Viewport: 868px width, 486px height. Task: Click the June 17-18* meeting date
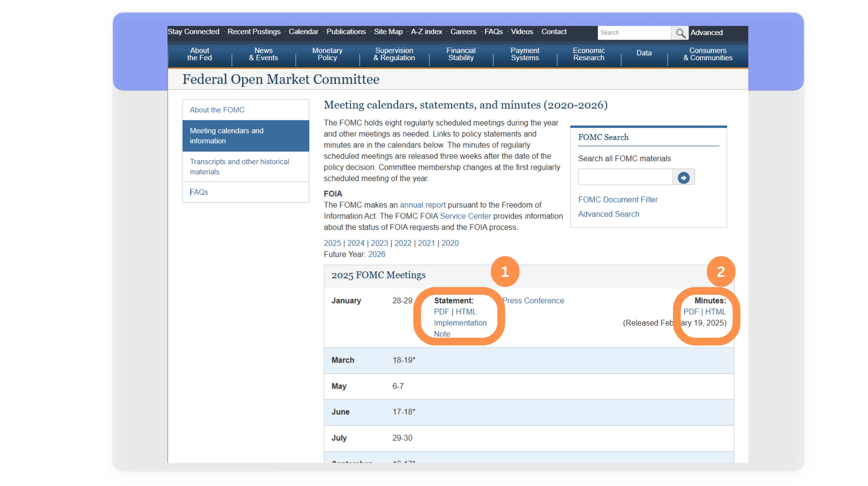click(x=404, y=412)
